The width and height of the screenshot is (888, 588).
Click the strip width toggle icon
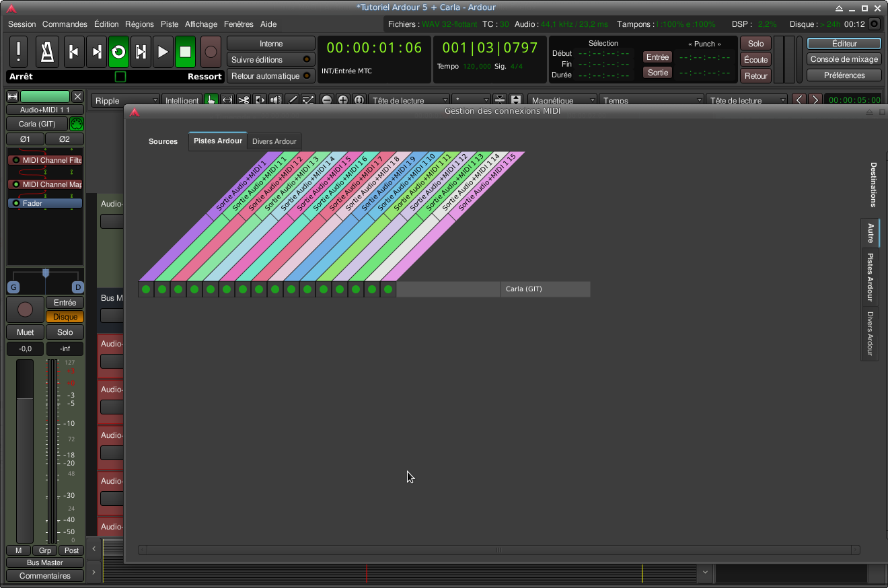coord(12,97)
